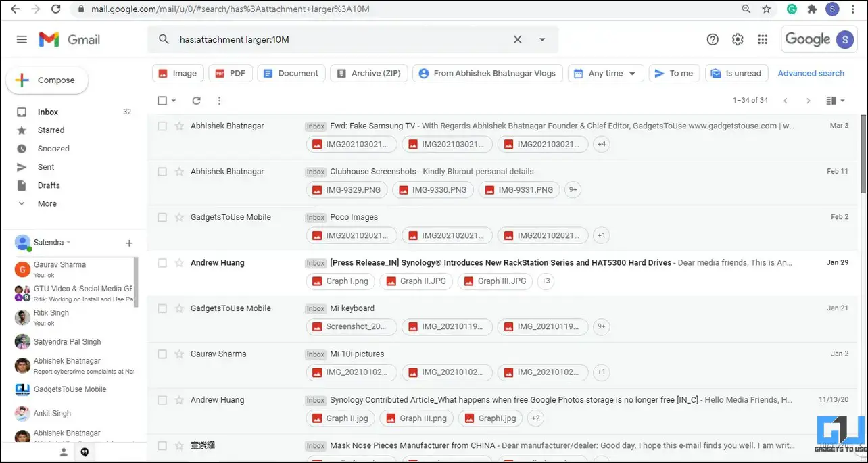Click the search magnifier icon in Gmail
The image size is (868, 463).
pyautogui.click(x=164, y=40)
